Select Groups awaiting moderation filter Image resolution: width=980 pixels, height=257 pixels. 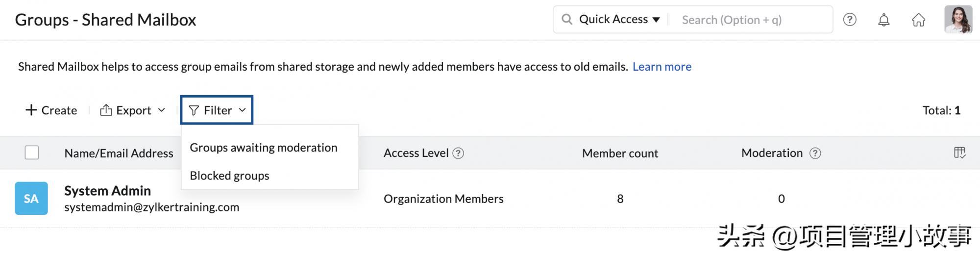click(264, 148)
